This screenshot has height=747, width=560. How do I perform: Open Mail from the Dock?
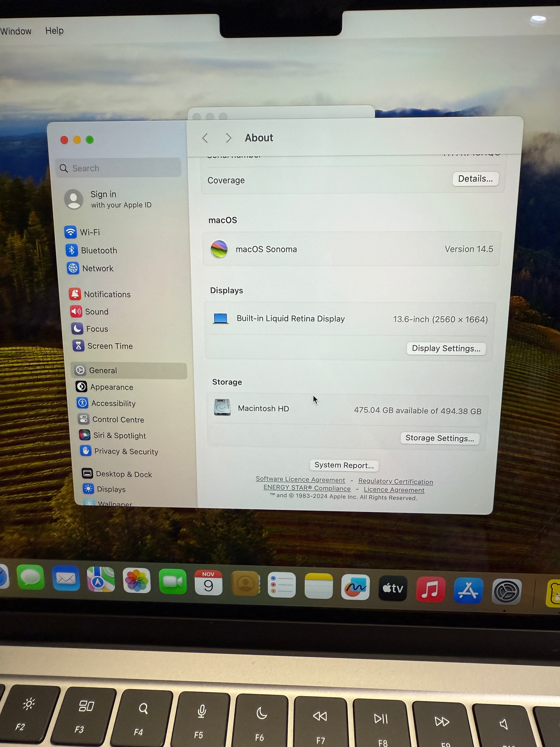[x=66, y=578]
